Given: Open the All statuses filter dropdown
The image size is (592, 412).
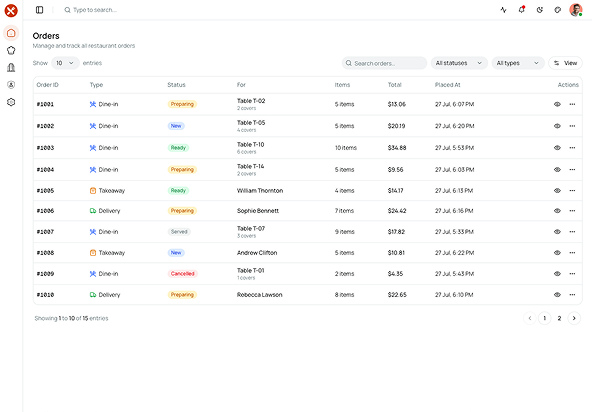Looking at the screenshot, I should click(459, 63).
